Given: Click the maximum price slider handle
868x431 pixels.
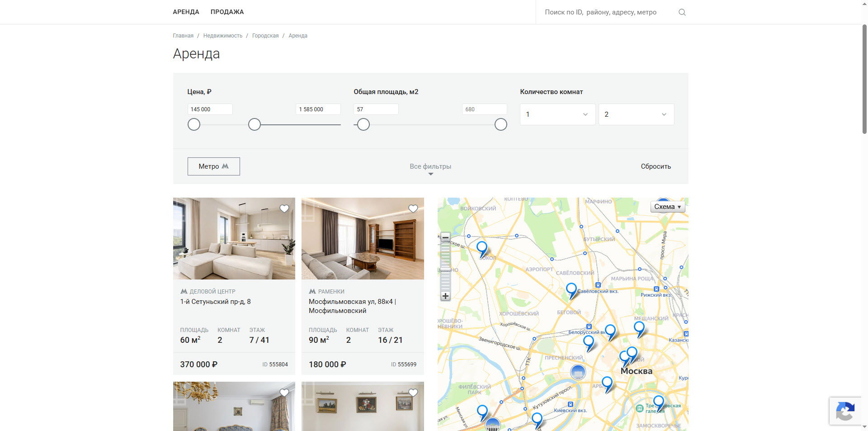Looking at the screenshot, I should (x=255, y=124).
